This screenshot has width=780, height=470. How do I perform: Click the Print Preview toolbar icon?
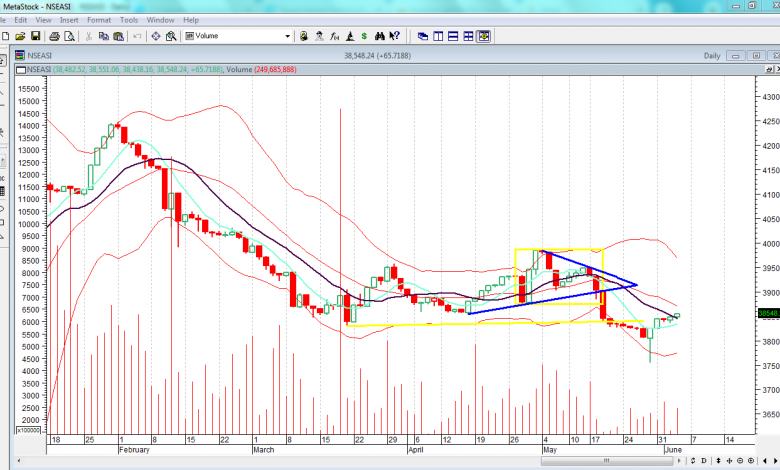(x=67, y=36)
